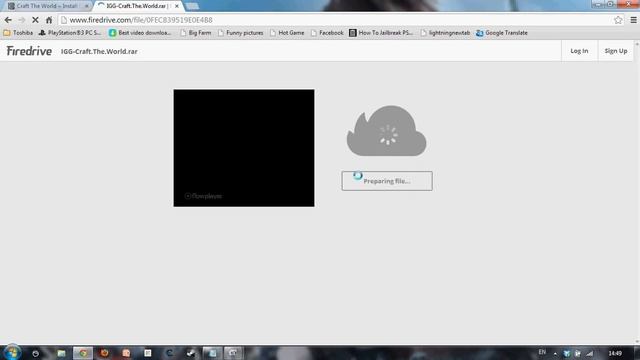Click the gray Firedrive cloud icon

click(386, 131)
